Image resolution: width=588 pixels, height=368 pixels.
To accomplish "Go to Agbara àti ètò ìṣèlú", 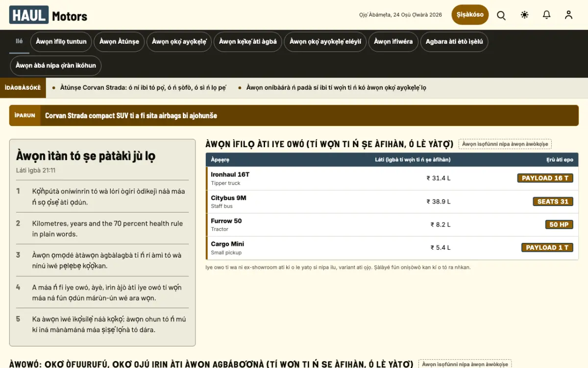I will [x=454, y=42].
